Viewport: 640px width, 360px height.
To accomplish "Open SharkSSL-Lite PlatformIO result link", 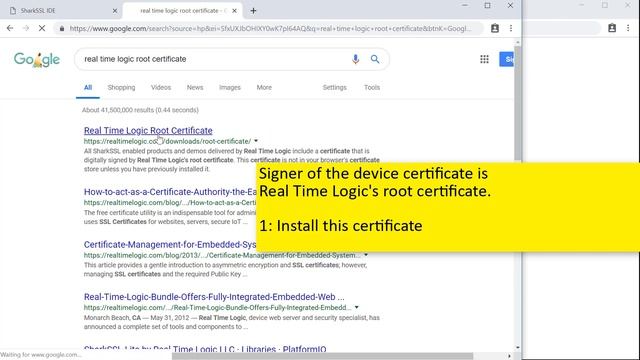I will tap(205, 349).
